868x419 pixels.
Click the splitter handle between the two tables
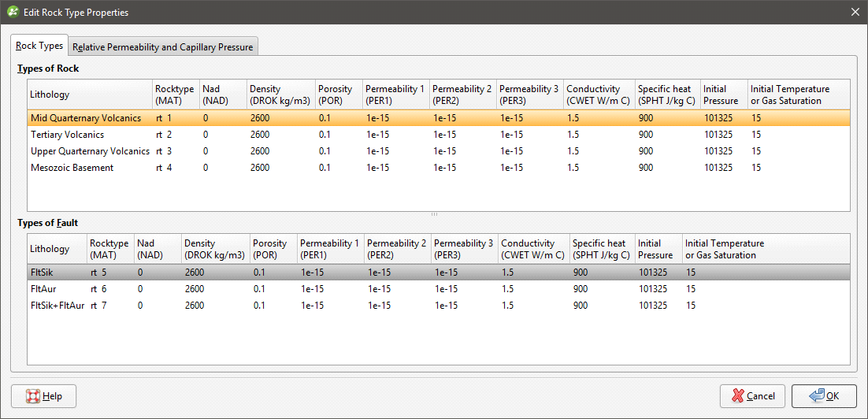pos(434,214)
